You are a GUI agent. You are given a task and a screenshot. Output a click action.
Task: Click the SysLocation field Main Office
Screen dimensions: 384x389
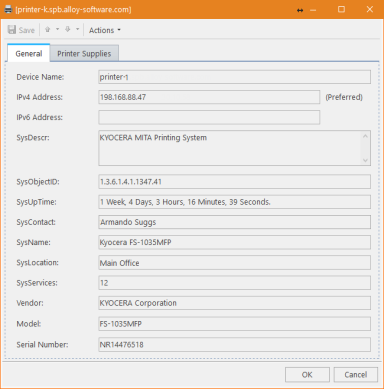tap(234, 263)
